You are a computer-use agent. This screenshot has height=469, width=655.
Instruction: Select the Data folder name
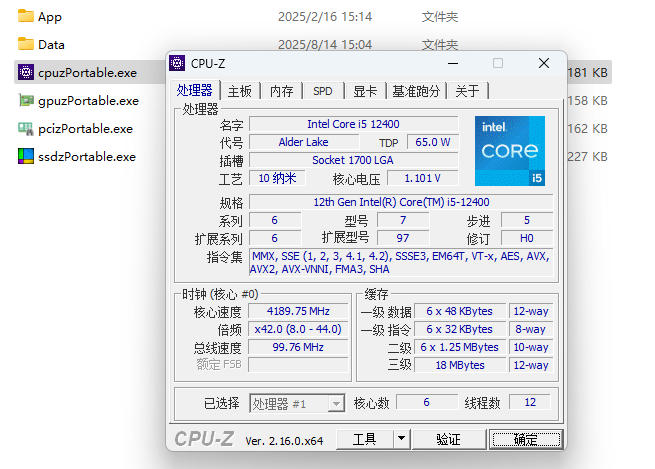pyautogui.click(x=51, y=45)
